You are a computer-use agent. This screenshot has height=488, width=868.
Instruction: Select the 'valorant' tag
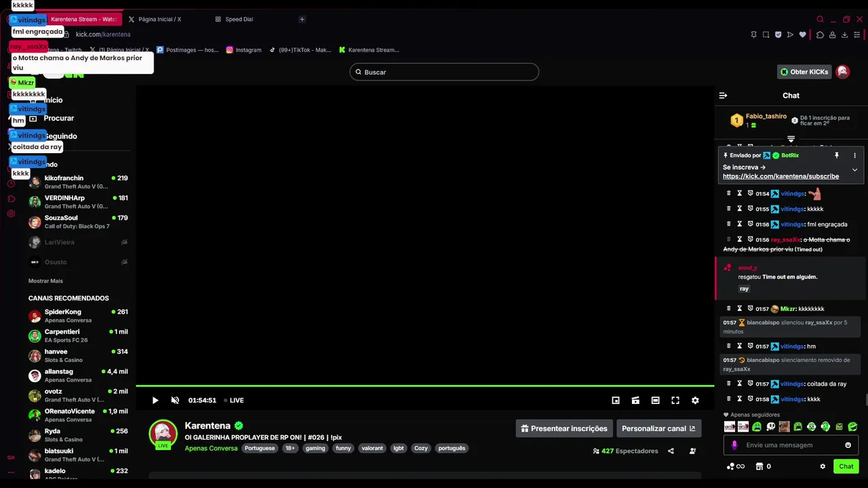coord(372,448)
